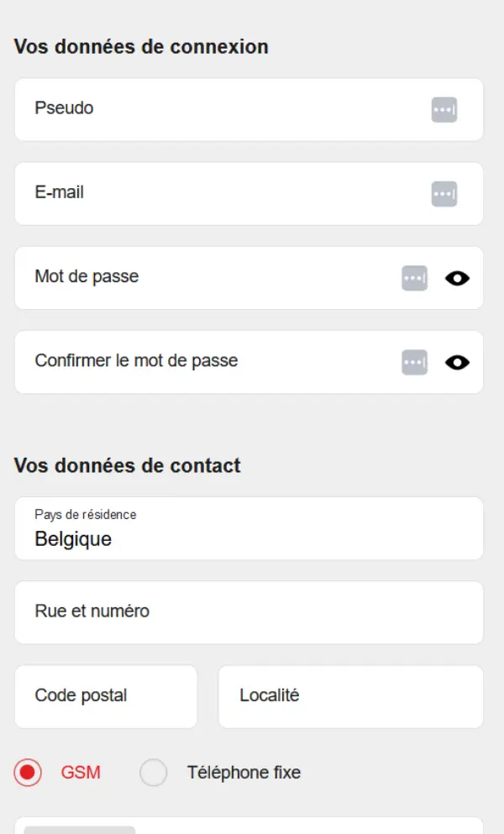Click the autofill icon in Confirmer le mot de passe
Screen dimensions: 504x834
[x=414, y=361]
